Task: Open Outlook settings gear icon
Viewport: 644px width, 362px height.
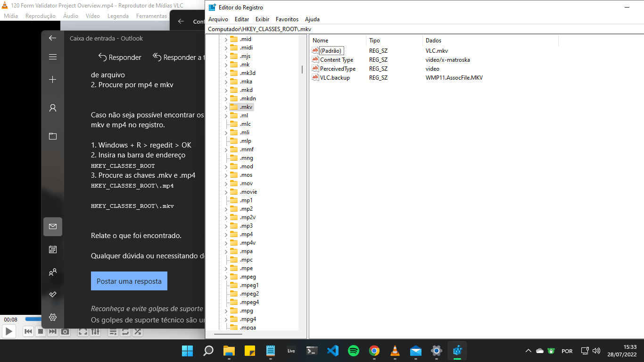Action: coord(53,317)
